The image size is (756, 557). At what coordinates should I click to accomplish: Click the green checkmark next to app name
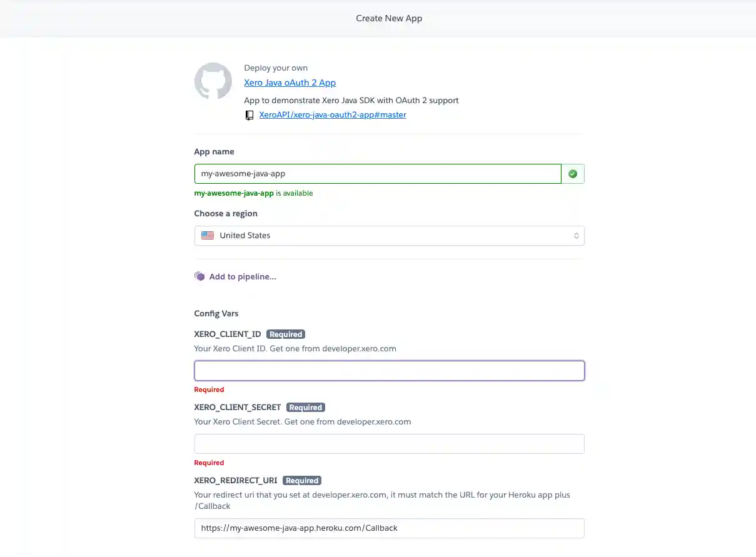pyautogui.click(x=573, y=173)
